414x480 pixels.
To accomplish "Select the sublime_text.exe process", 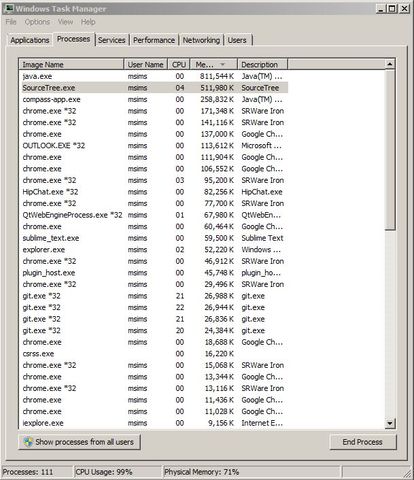I will pyautogui.click(x=153, y=238).
